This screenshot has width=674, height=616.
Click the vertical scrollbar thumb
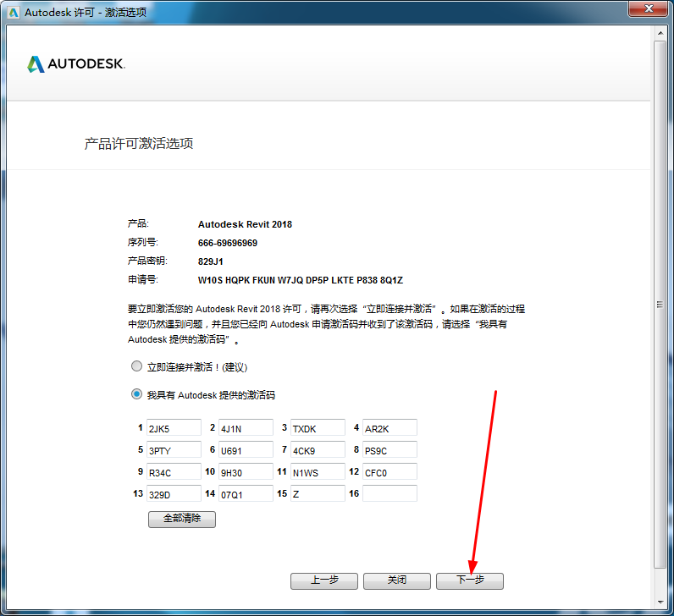click(660, 304)
